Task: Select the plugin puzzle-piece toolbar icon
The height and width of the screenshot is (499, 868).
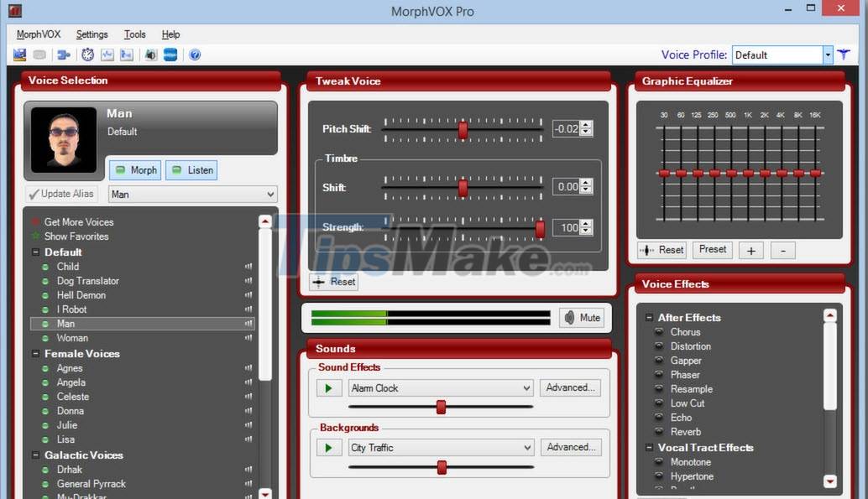Action: pos(63,55)
